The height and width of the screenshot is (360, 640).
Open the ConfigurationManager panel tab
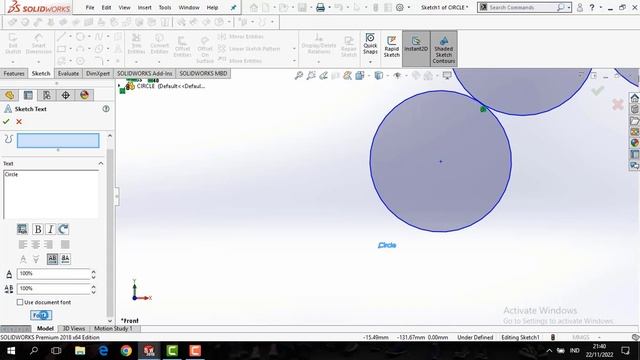(x=47, y=95)
